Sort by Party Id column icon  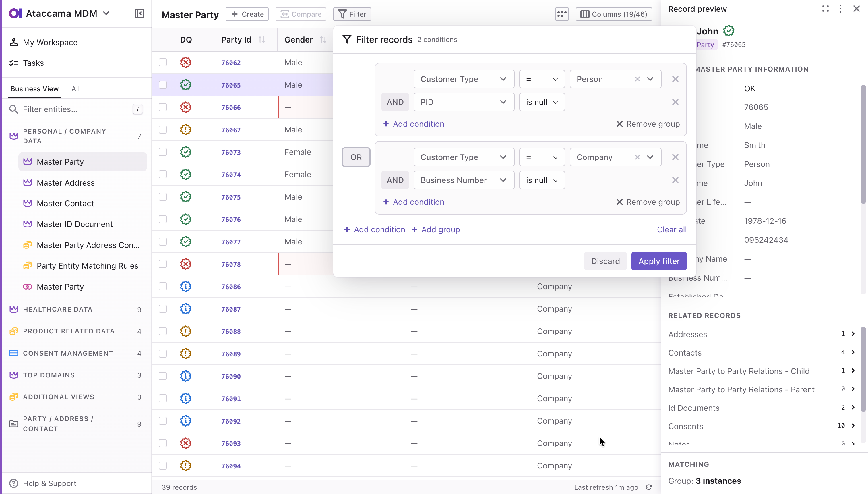coord(262,40)
